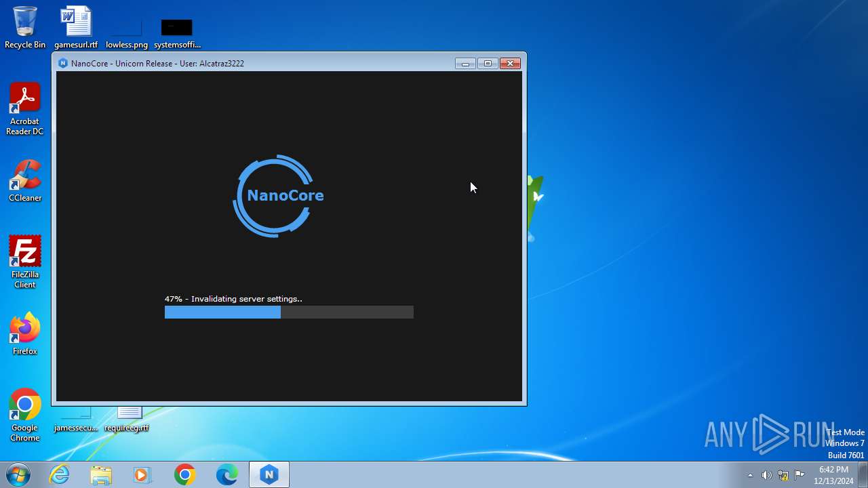The width and height of the screenshot is (868, 488).
Task: Open network tray icon with warning
Action: coord(783,475)
